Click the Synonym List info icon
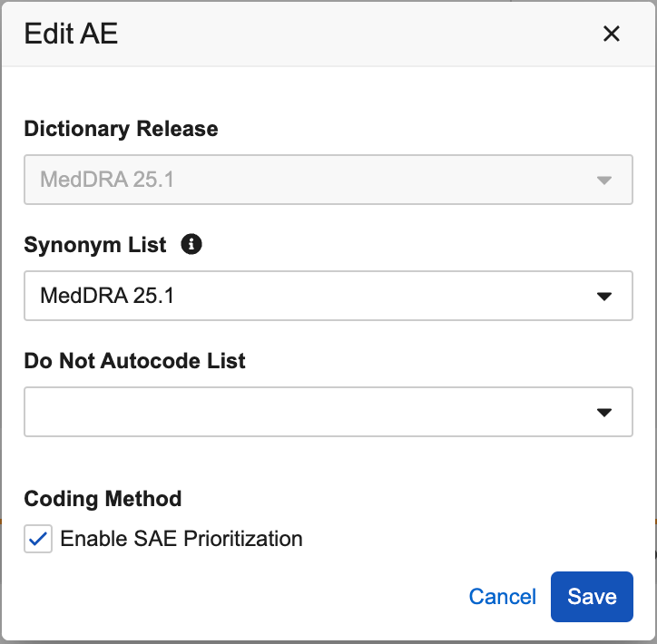This screenshot has height=644, width=657. pyautogui.click(x=191, y=244)
